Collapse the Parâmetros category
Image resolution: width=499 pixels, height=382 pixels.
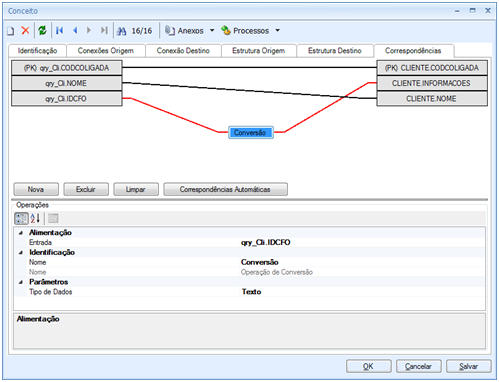pyautogui.click(x=21, y=282)
